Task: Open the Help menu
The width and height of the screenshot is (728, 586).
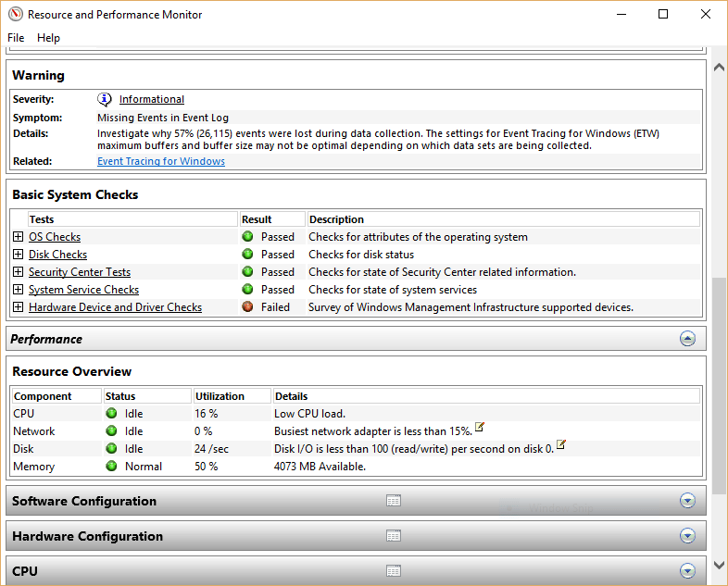Action: pyautogui.click(x=48, y=38)
